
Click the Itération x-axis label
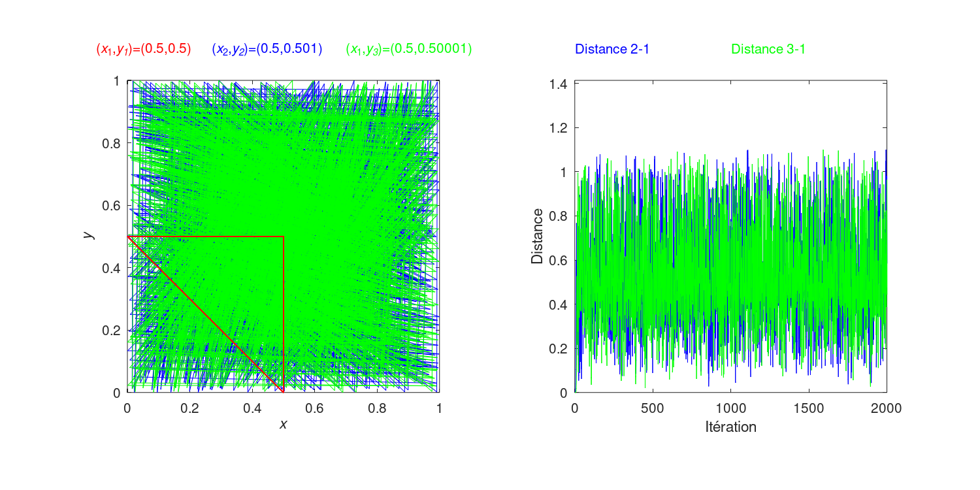(730, 428)
